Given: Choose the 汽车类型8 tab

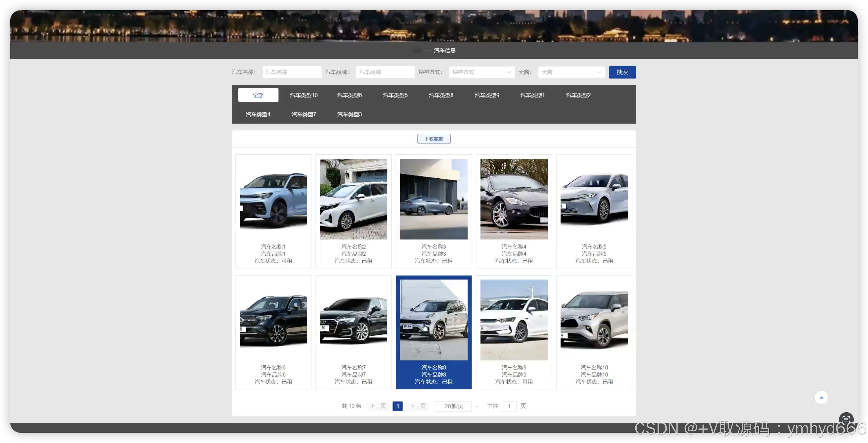Looking at the screenshot, I should tap(441, 95).
